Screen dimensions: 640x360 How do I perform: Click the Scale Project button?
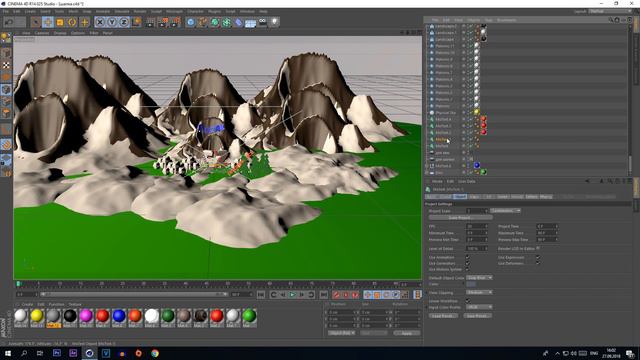click(x=460, y=218)
